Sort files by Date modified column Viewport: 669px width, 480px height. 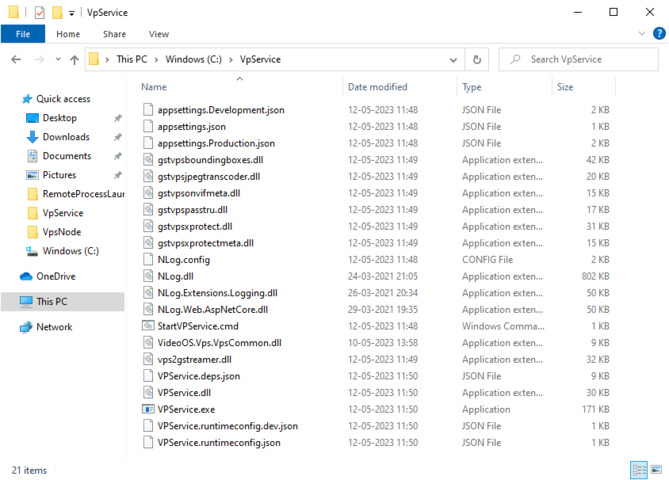click(378, 87)
